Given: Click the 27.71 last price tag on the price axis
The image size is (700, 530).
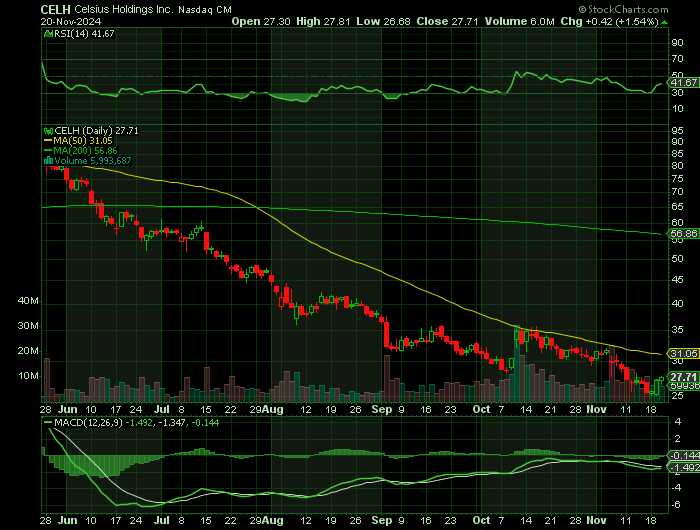Looking at the screenshot, I should [683, 377].
